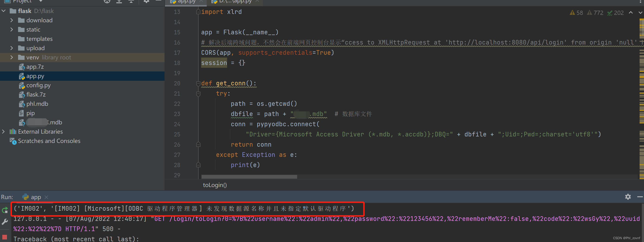Expand the venv library root
The height and width of the screenshot is (242, 644).
tap(12, 57)
